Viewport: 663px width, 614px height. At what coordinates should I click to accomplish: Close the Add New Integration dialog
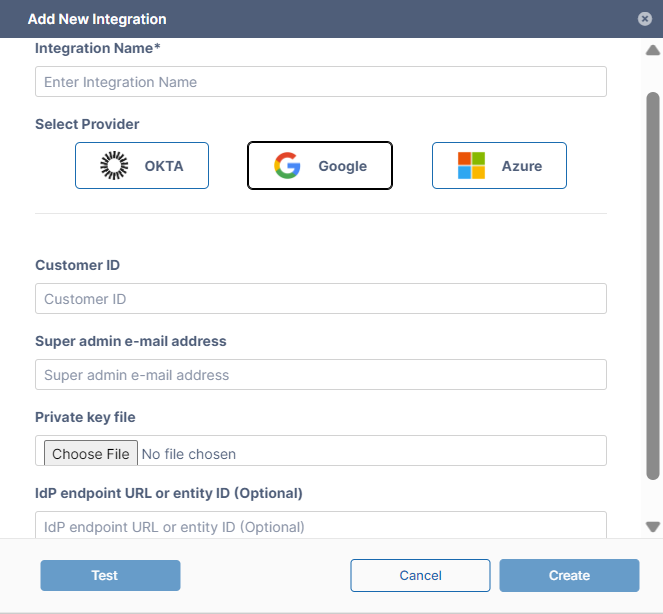pyautogui.click(x=645, y=19)
